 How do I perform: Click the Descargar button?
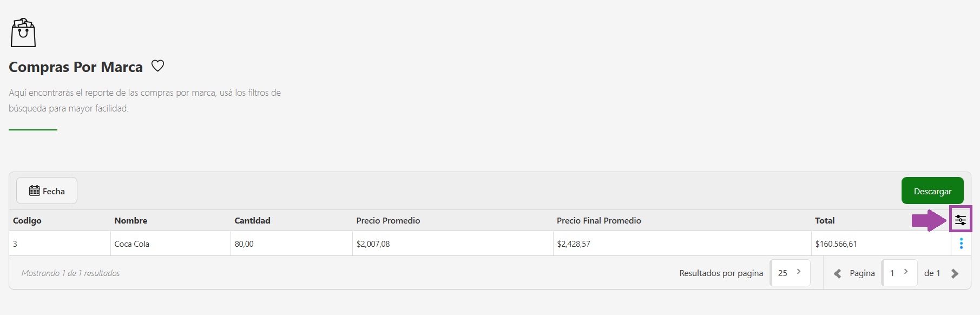click(x=932, y=191)
